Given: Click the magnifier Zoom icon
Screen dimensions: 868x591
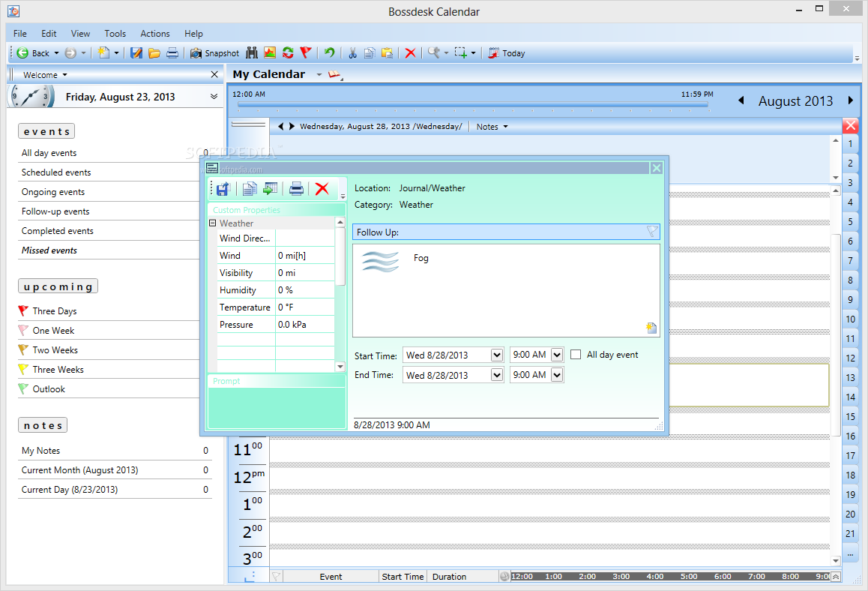Looking at the screenshot, I should click(433, 52).
